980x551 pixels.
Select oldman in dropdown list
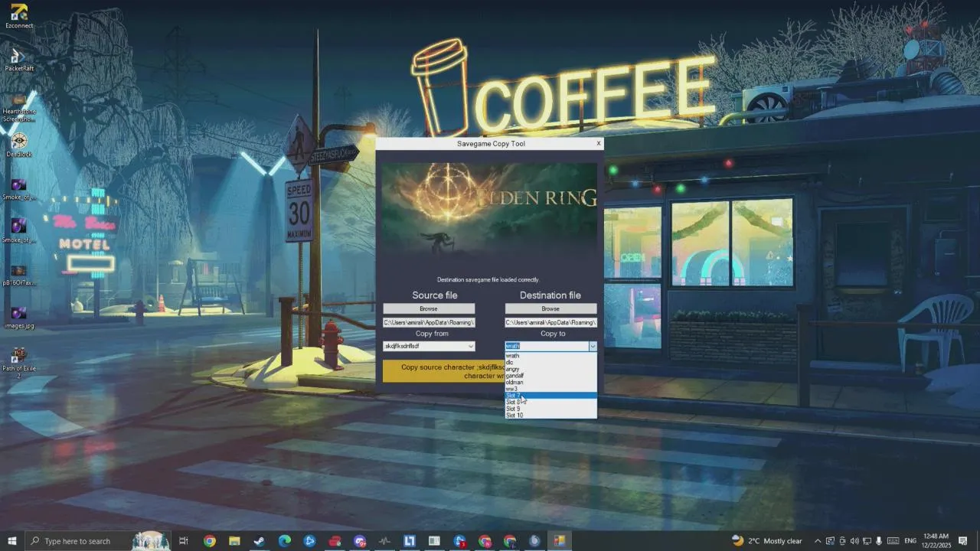point(550,382)
